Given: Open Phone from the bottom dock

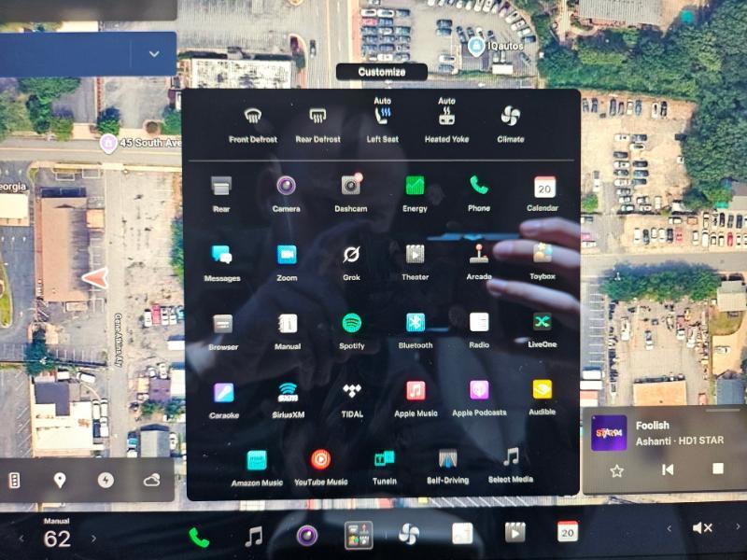Looking at the screenshot, I should [x=199, y=538].
